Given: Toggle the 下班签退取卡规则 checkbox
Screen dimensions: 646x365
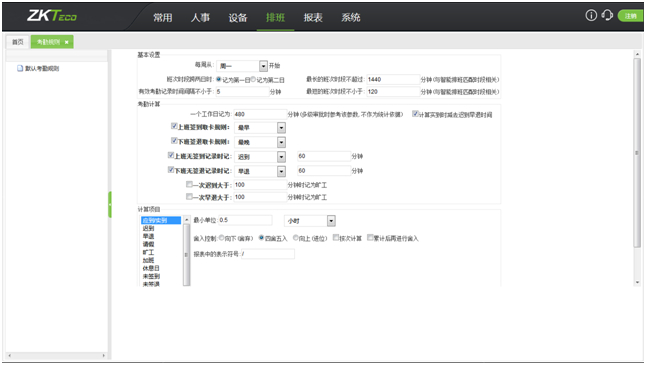Looking at the screenshot, I should tap(174, 140).
